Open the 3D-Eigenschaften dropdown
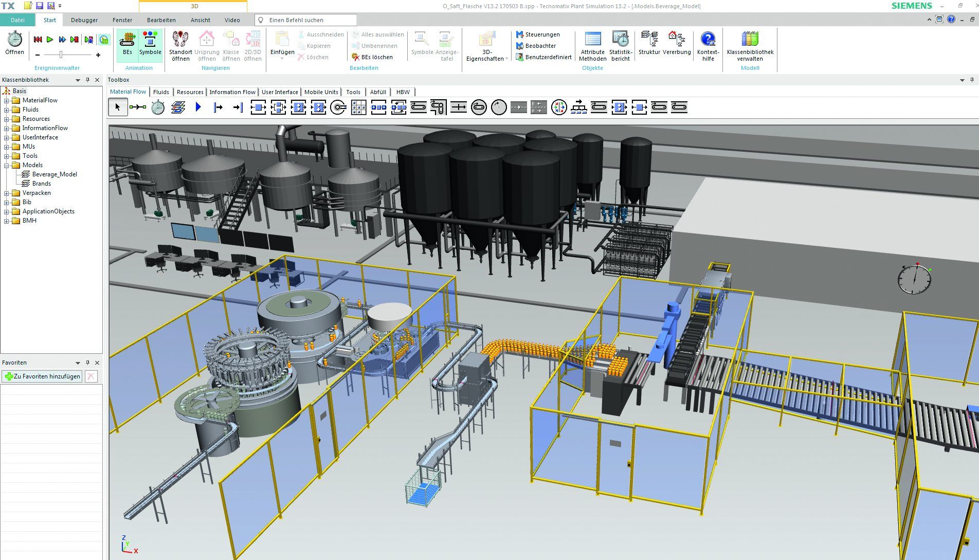This screenshot has height=560, width=979. (486, 46)
